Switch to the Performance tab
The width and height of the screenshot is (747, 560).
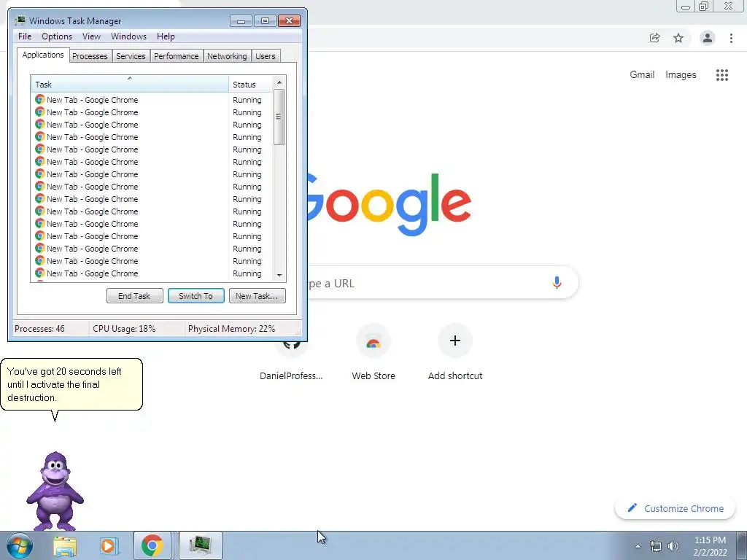click(x=177, y=56)
